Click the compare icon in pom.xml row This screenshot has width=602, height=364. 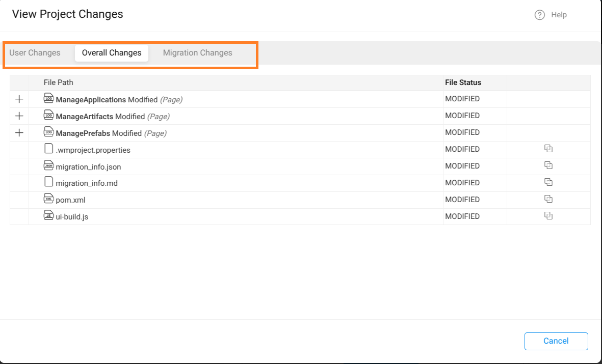(x=548, y=199)
